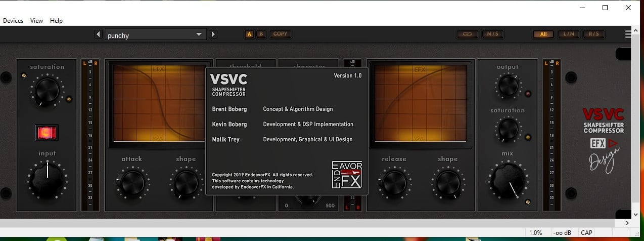Open the Devices menu
644x241 pixels.
coord(13,21)
